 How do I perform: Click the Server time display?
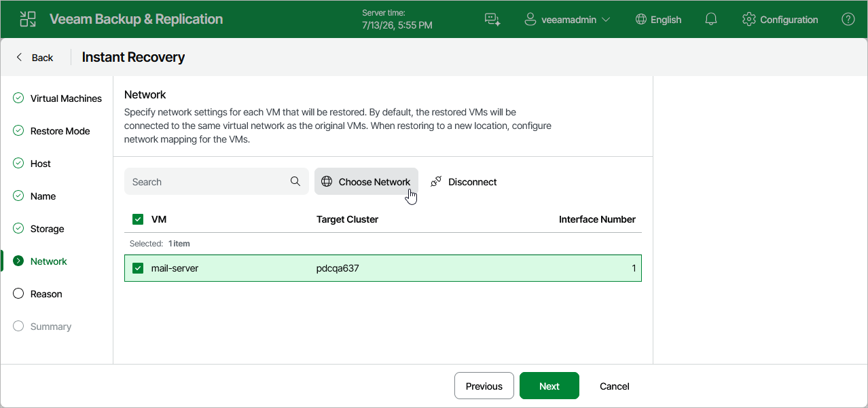397,19
